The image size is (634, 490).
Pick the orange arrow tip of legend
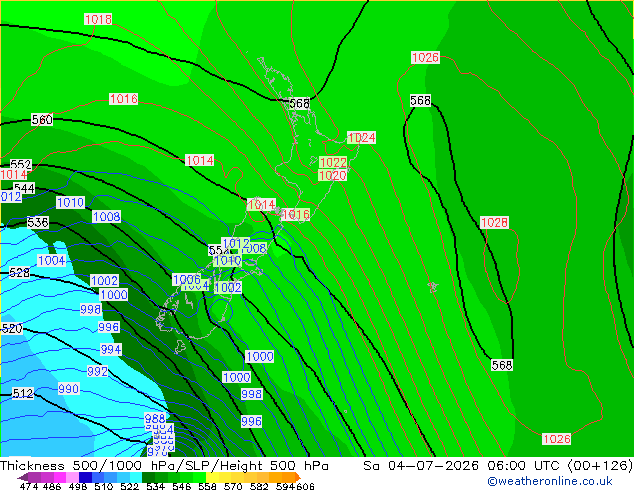tap(298, 477)
